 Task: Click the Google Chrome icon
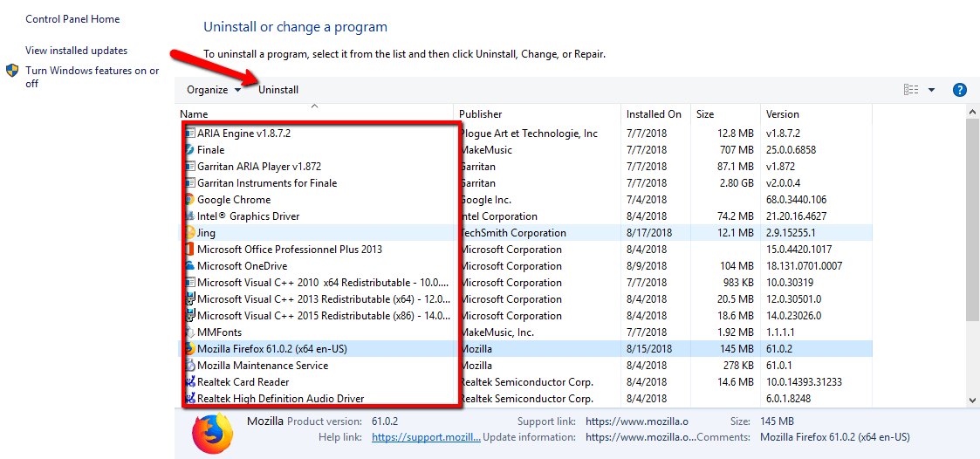[190, 200]
